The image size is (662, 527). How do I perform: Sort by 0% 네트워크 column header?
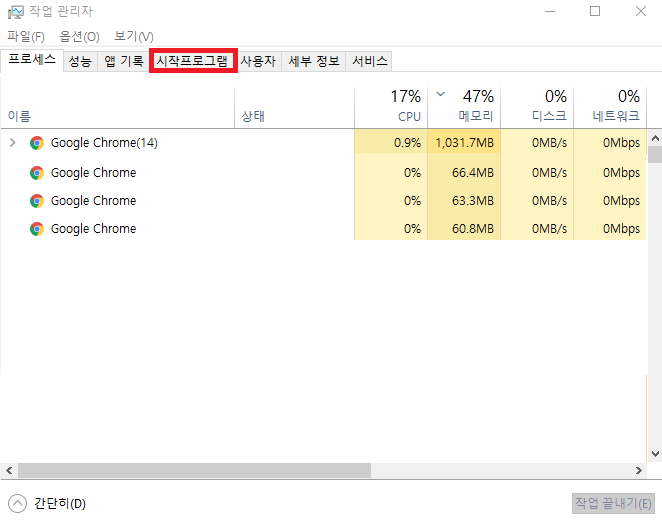[610, 107]
